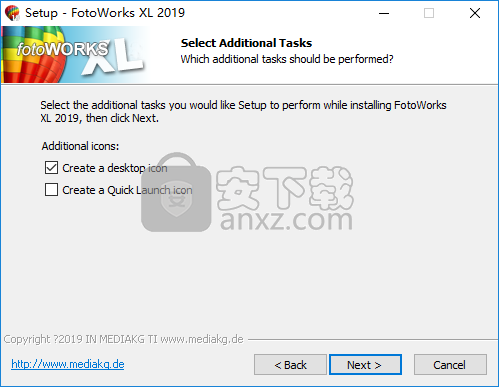
Task: Click the 'Create a Quick Launch icon' label text
Action: [x=127, y=190]
